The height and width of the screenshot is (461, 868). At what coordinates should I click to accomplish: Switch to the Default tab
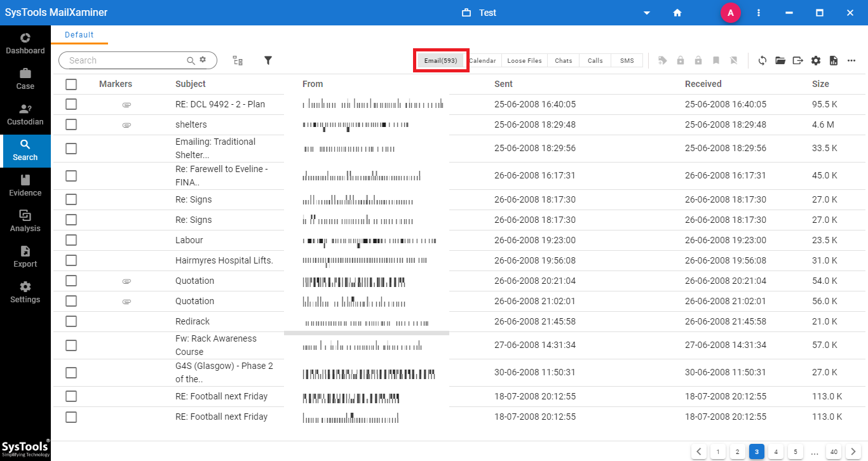coord(79,35)
